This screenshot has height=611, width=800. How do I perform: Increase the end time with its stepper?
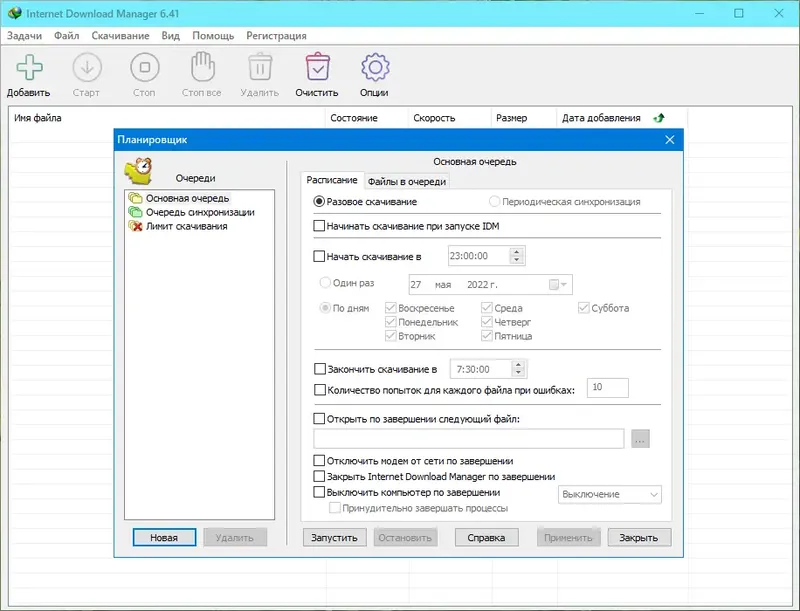click(x=519, y=364)
